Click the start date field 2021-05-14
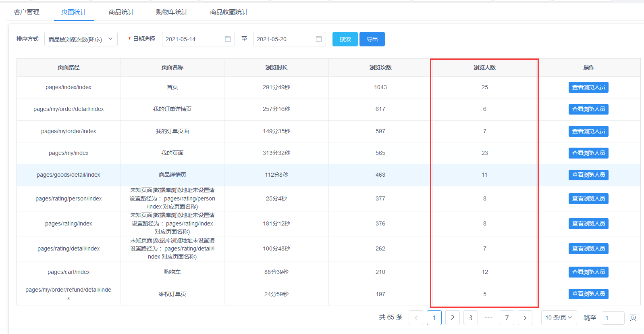Viewport: 644px width, 334px height. tap(193, 39)
